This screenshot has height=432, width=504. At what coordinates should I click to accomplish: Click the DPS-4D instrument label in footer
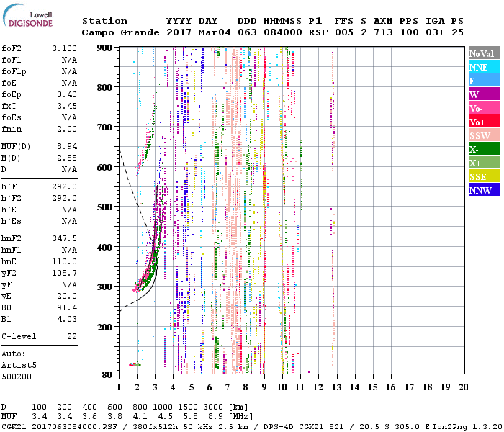point(278,426)
